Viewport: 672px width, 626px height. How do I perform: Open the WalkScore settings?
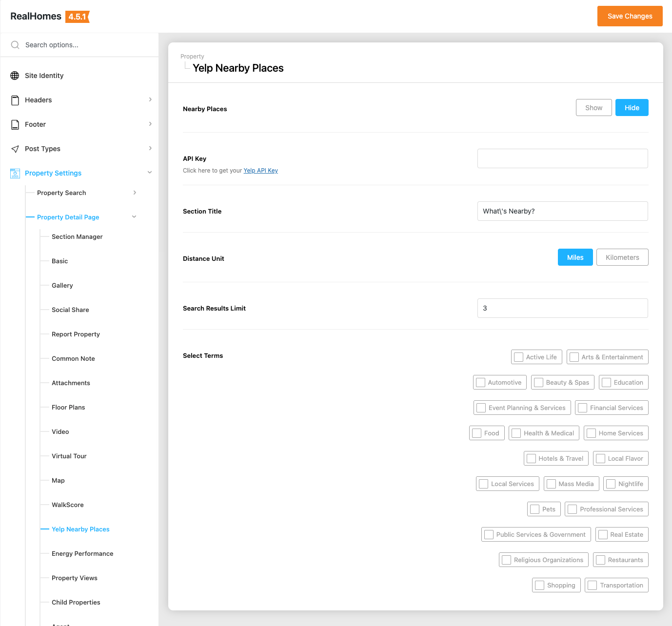pyautogui.click(x=68, y=505)
